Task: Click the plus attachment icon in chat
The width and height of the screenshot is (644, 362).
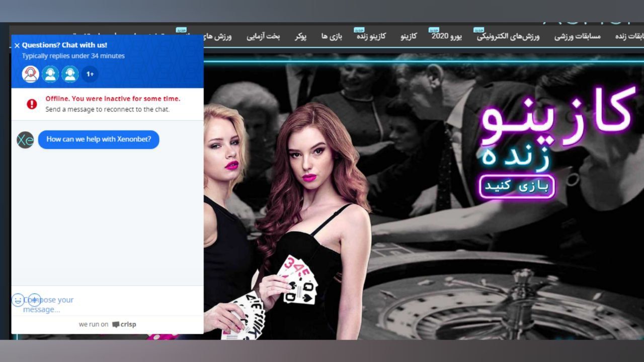Action: point(34,300)
